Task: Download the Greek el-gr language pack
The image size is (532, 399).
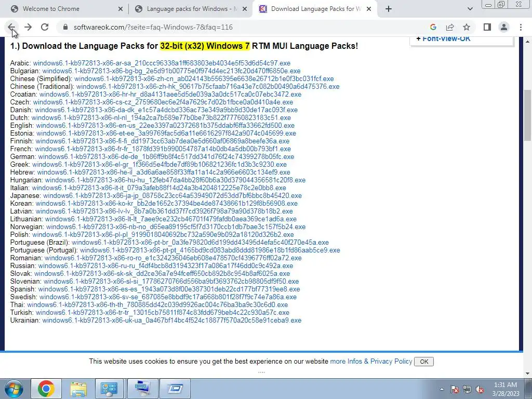Action: click(x=159, y=165)
